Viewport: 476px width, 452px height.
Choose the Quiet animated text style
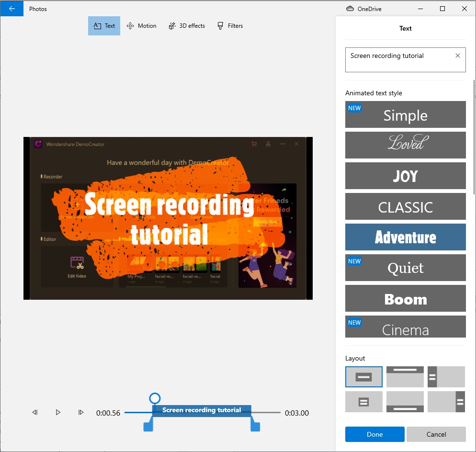tap(405, 268)
